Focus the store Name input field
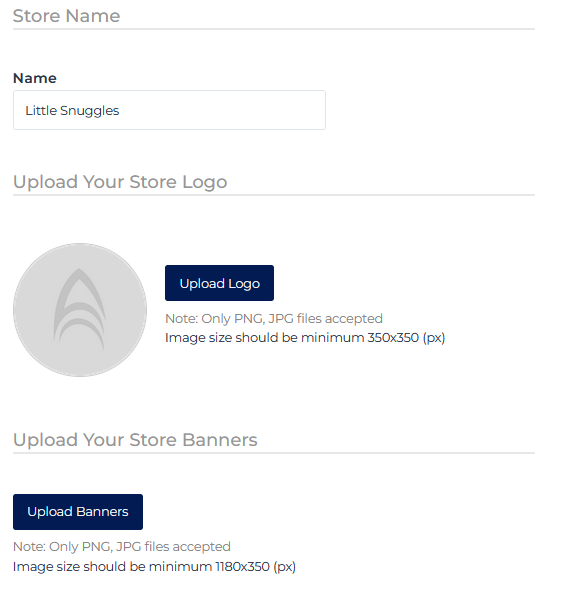The width and height of the screenshot is (579, 594). coord(169,110)
